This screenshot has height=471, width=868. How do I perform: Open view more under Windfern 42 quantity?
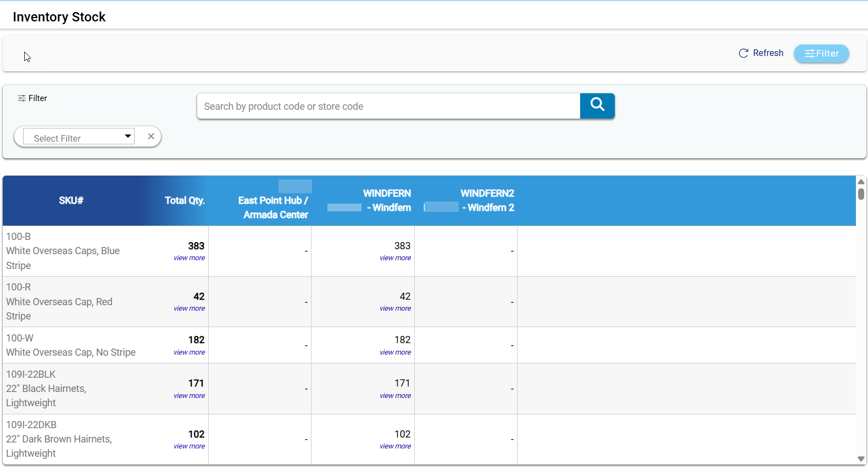395,309
